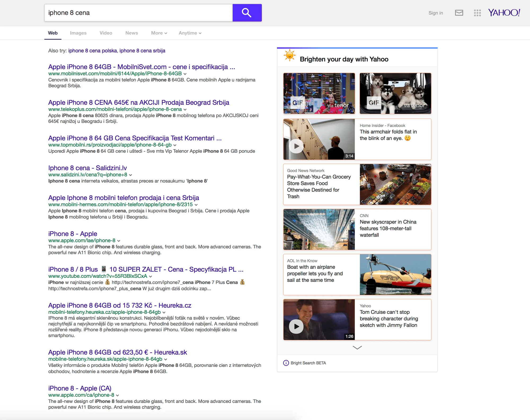
Task: Open the husky puppies GIF thumbnail
Action: coord(395,93)
